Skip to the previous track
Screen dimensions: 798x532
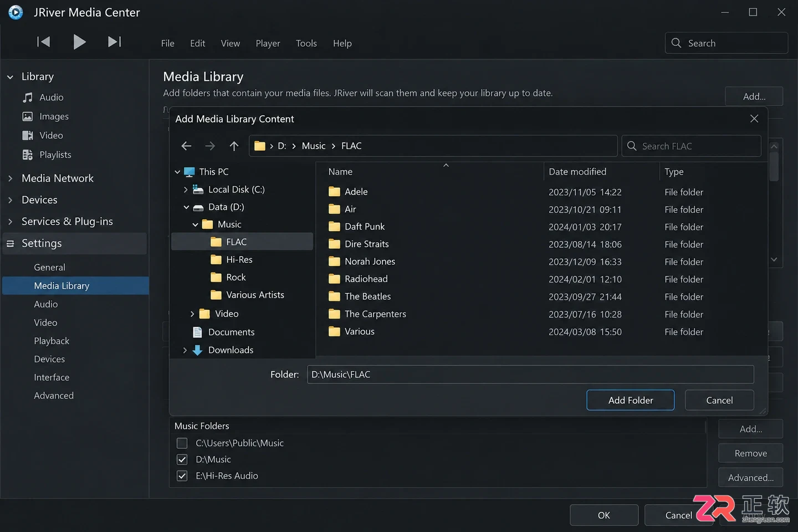43,42
